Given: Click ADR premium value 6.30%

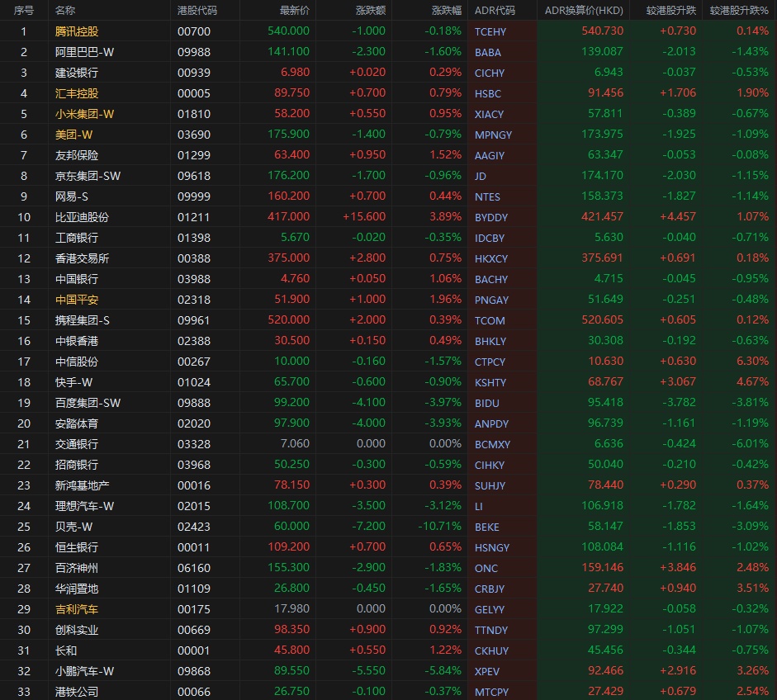Looking at the screenshot, I should tap(752, 362).
